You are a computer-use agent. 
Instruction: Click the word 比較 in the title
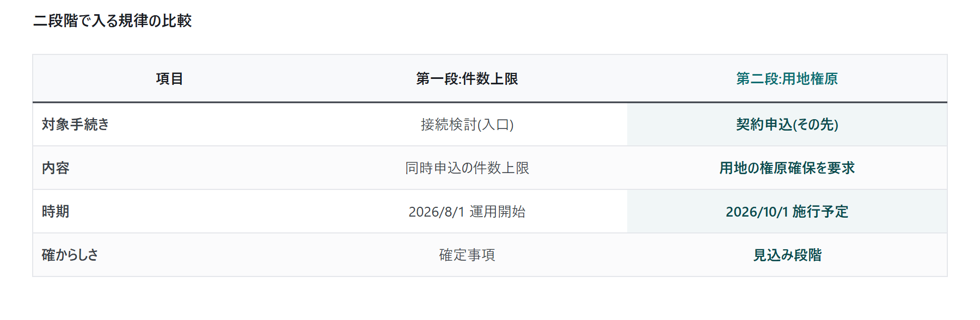(x=177, y=21)
